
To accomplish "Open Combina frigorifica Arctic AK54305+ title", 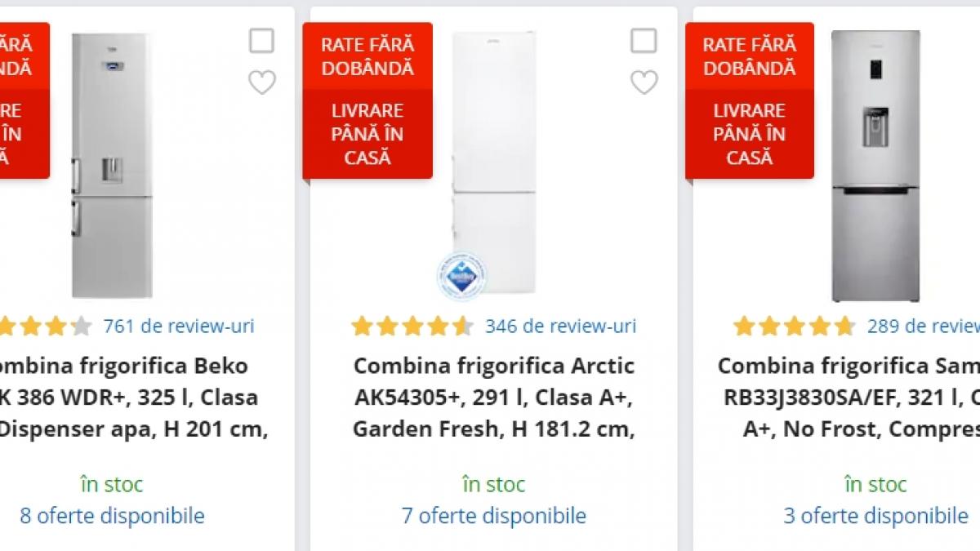I will 493,397.
